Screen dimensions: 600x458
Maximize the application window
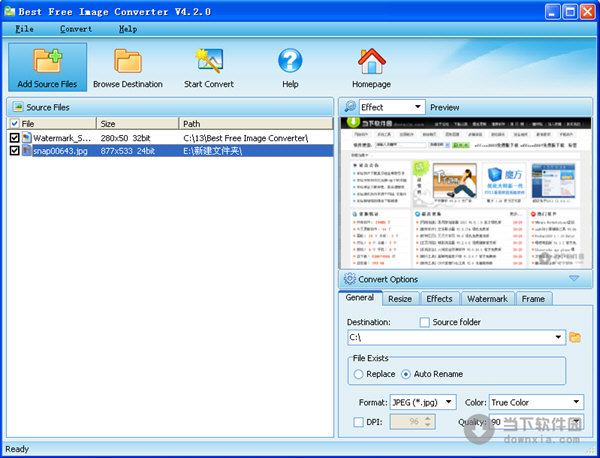[x=570, y=11]
